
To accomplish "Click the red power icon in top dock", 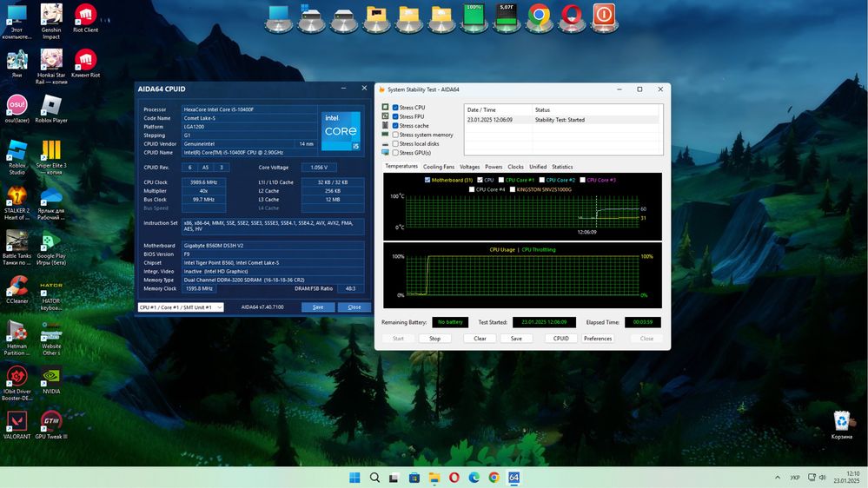I will pyautogui.click(x=604, y=16).
